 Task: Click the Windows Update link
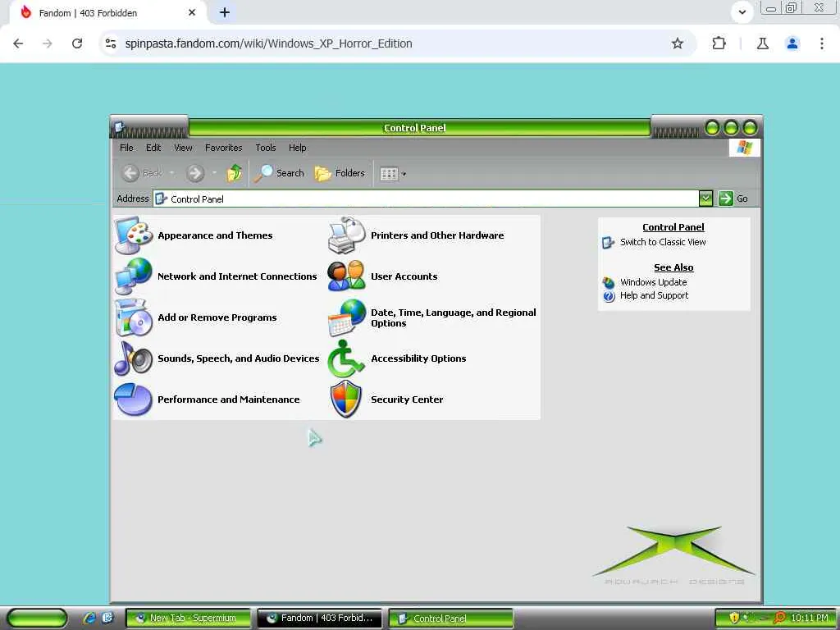(653, 282)
